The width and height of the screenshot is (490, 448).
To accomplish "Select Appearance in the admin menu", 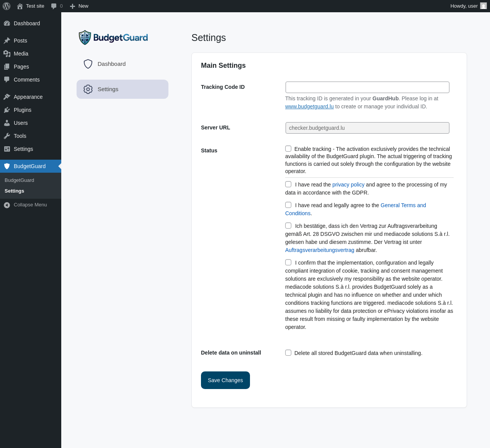I will (31, 97).
